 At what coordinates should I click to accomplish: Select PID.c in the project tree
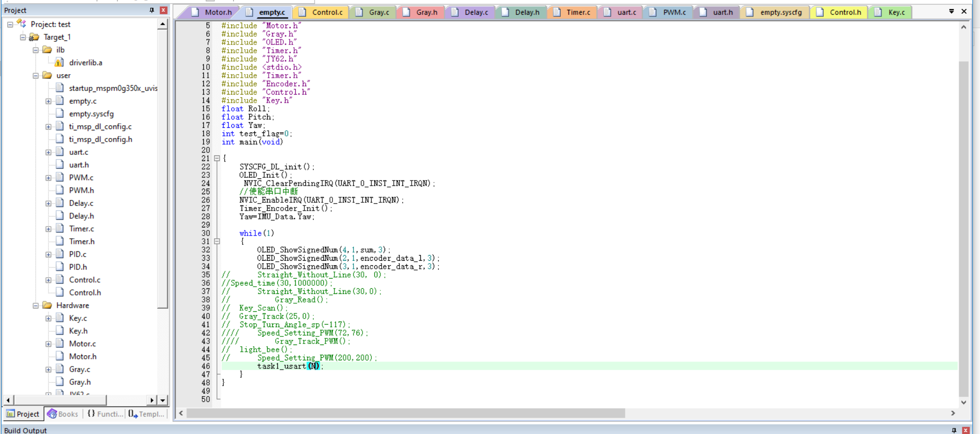click(x=77, y=254)
